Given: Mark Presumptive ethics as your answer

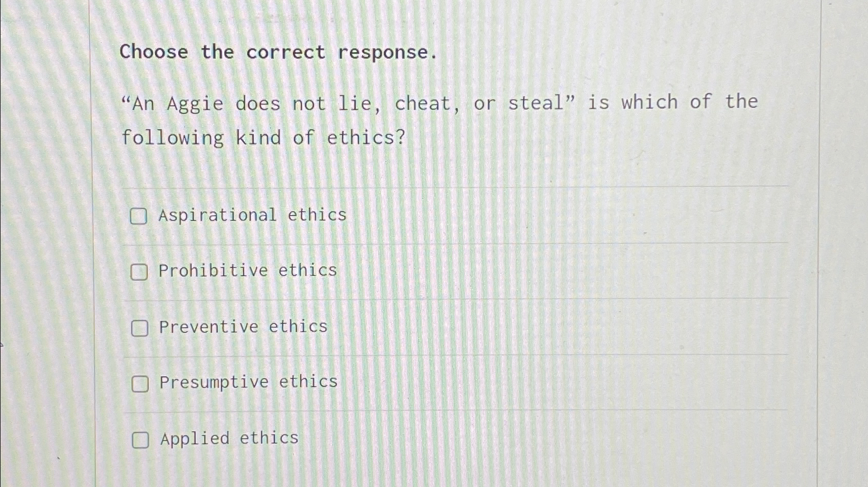Looking at the screenshot, I should coord(139,384).
